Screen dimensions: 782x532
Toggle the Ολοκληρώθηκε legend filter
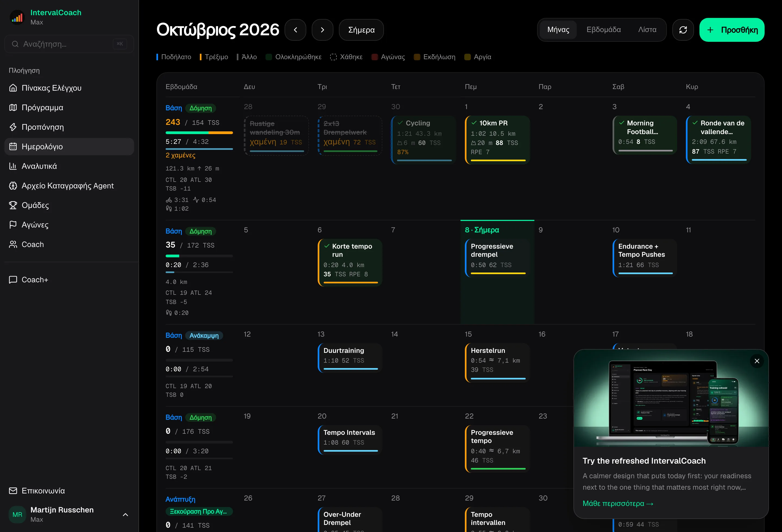(x=294, y=57)
